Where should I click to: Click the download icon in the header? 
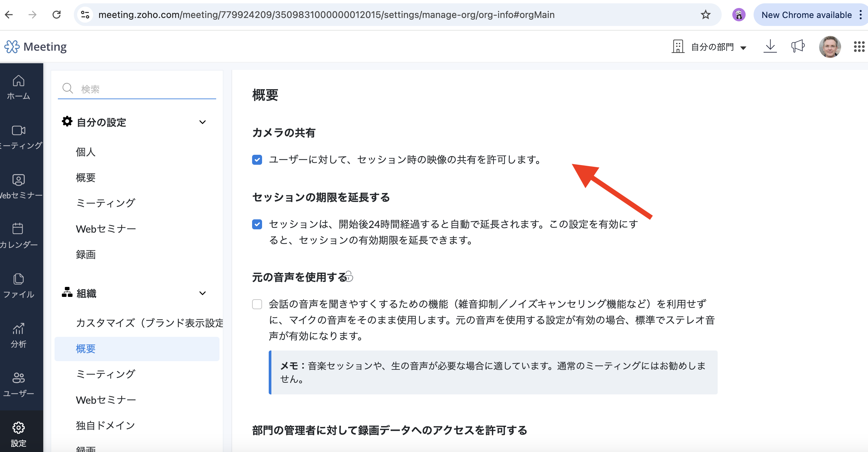click(x=770, y=47)
